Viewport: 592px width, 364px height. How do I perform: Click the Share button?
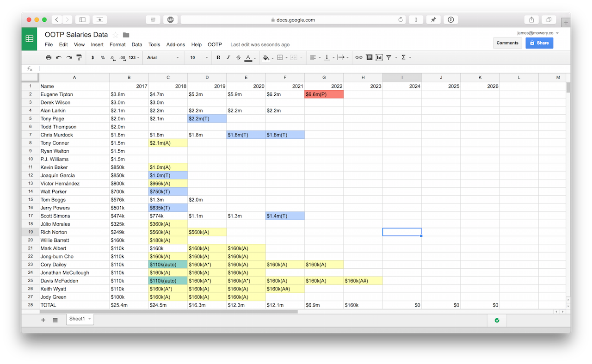[539, 43]
